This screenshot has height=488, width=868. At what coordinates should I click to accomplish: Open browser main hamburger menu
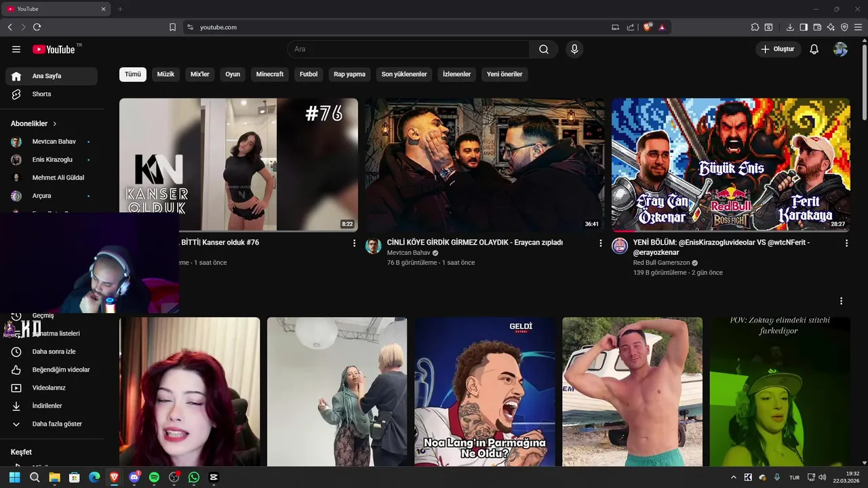(858, 27)
